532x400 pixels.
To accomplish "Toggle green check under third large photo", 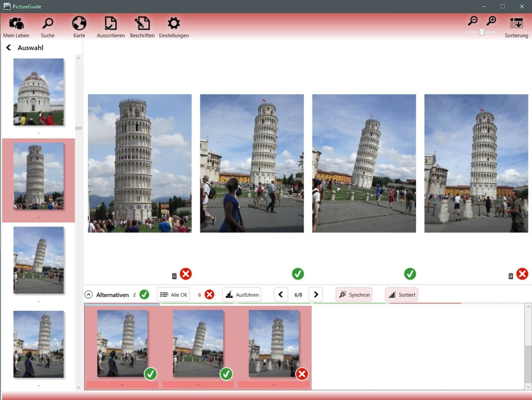I will click(x=410, y=274).
